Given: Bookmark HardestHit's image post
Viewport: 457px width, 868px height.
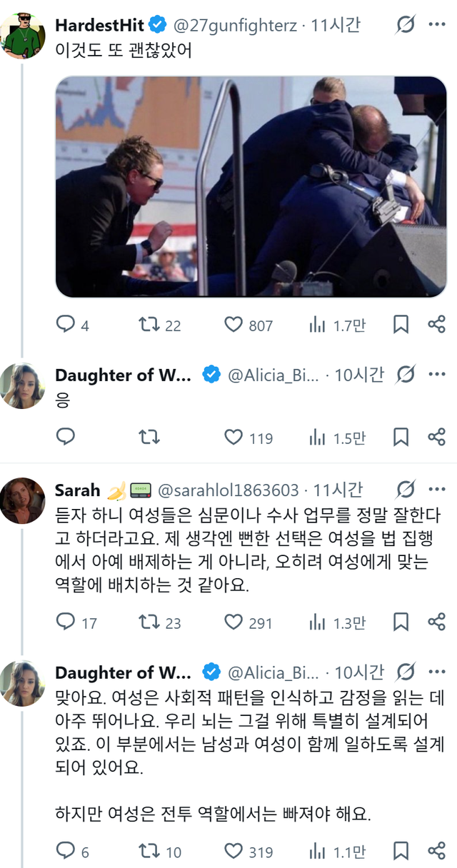Looking at the screenshot, I should click(401, 325).
